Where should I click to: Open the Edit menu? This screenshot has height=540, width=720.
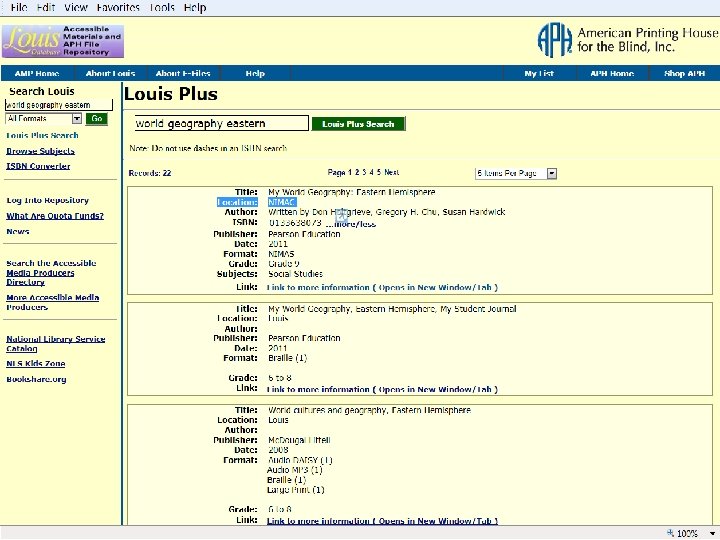45,7
